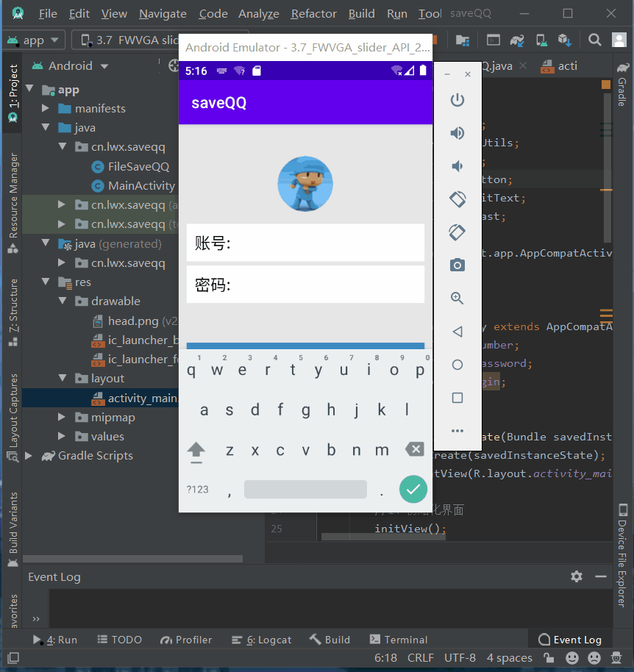
Task: Open Resource Manager side panel
Action: [13, 203]
